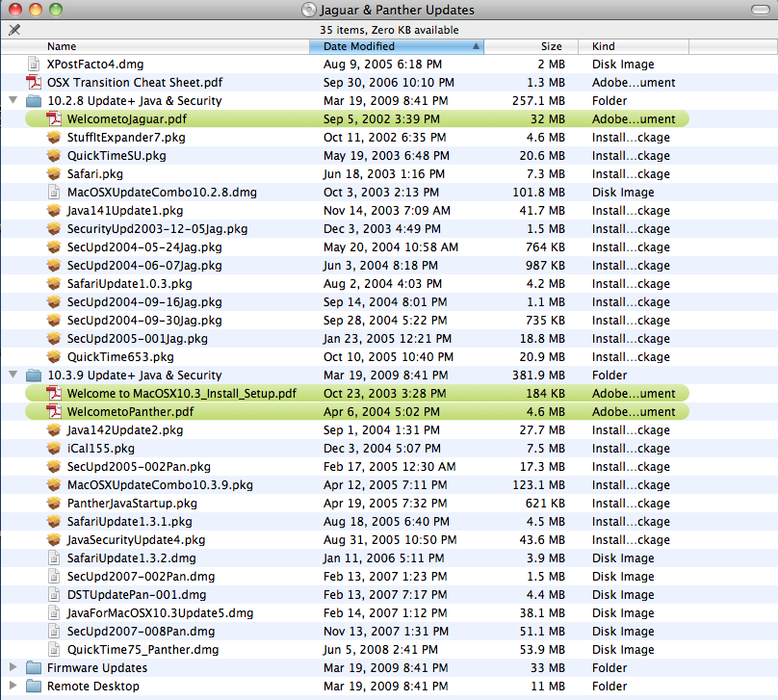Sort files by the Kind column

pyautogui.click(x=634, y=46)
